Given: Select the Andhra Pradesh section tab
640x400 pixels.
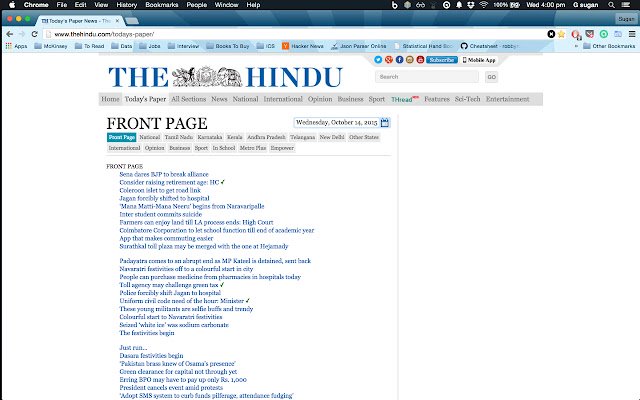Looking at the screenshot, I should click(266, 137).
